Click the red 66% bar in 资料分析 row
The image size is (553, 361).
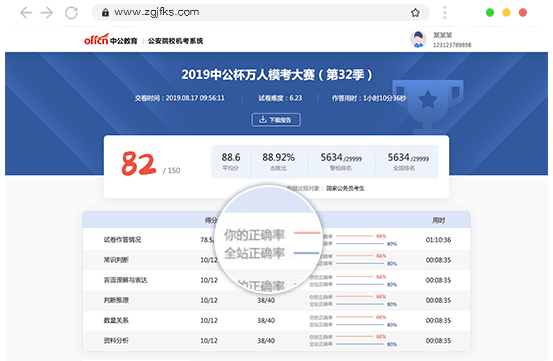tap(354, 337)
